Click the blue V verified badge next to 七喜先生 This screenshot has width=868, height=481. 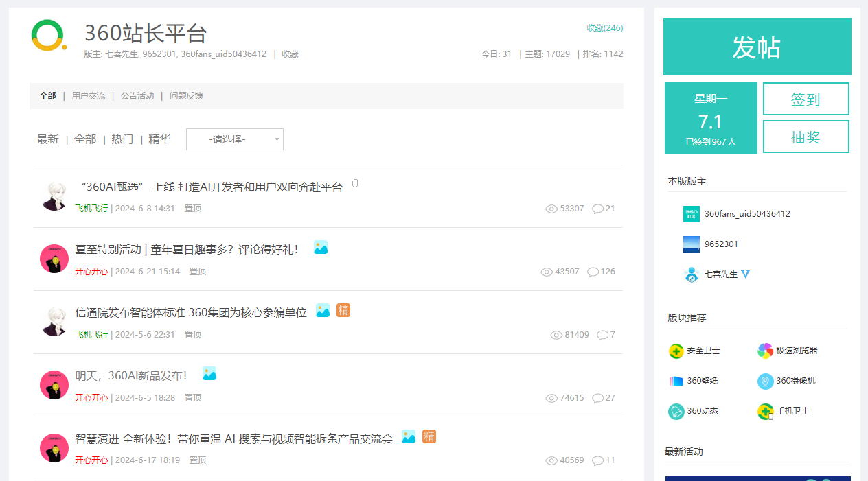746,274
